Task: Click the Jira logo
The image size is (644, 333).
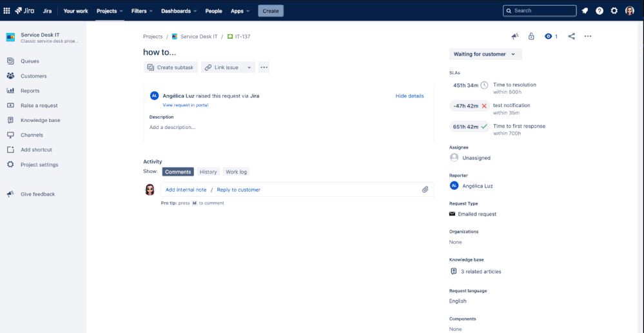Action: [24, 11]
